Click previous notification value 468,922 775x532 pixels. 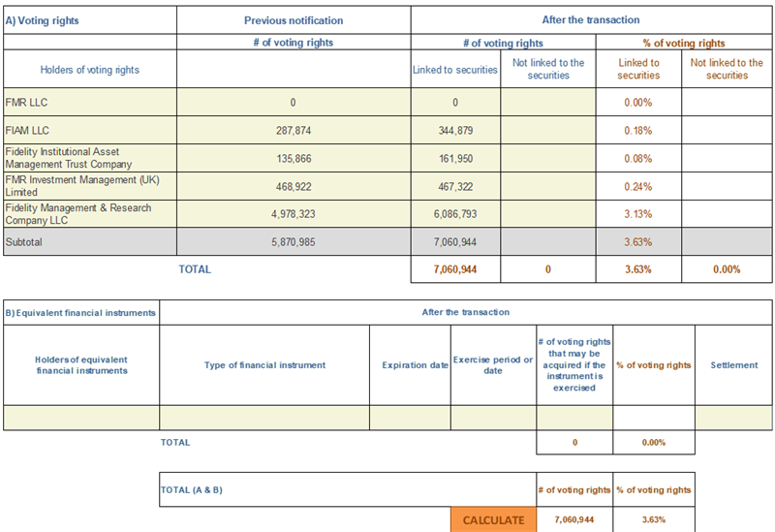[x=294, y=186]
